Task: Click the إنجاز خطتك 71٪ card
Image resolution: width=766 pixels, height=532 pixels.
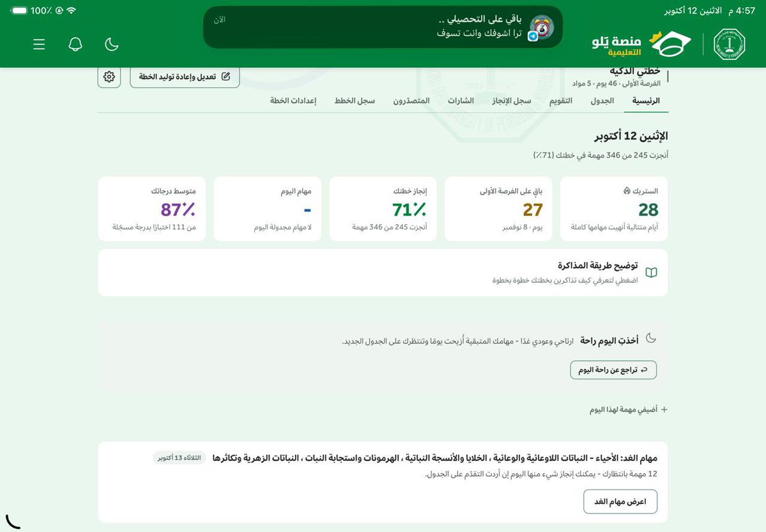Action: pyautogui.click(x=383, y=209)
